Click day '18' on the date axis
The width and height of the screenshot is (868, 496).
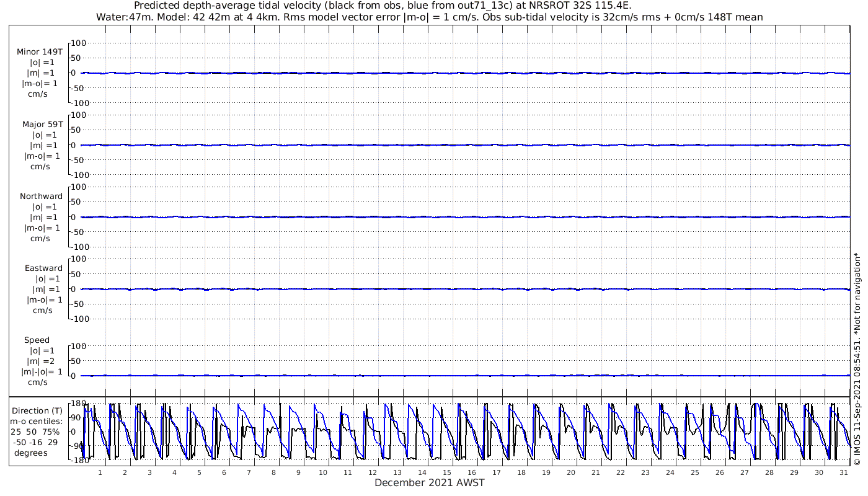click(521, 472)
